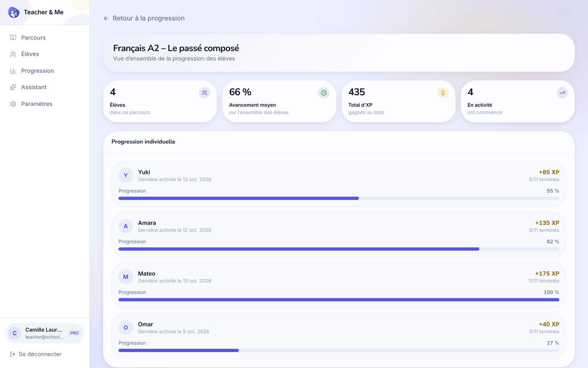The image size is (588, 368).
Task: Click the book icon beside Parcours
Action: (13, 38)
